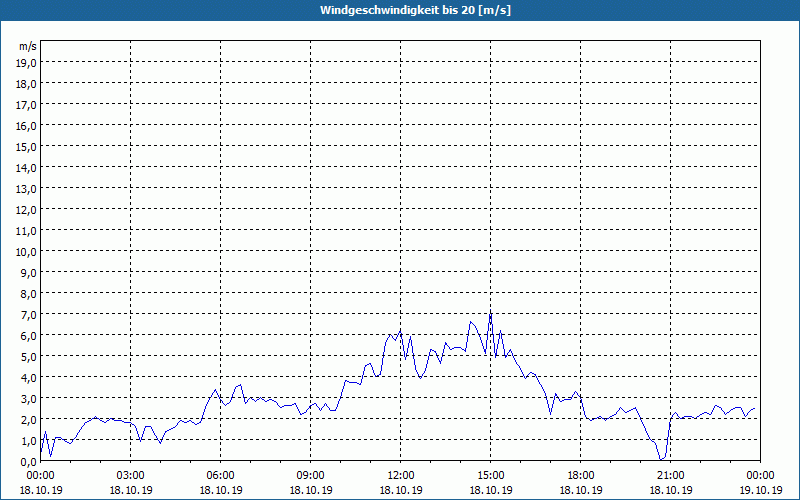Select the 12,0 y-axis label
800x500 pixels.
pyautogui.click(x=28, y=210)
